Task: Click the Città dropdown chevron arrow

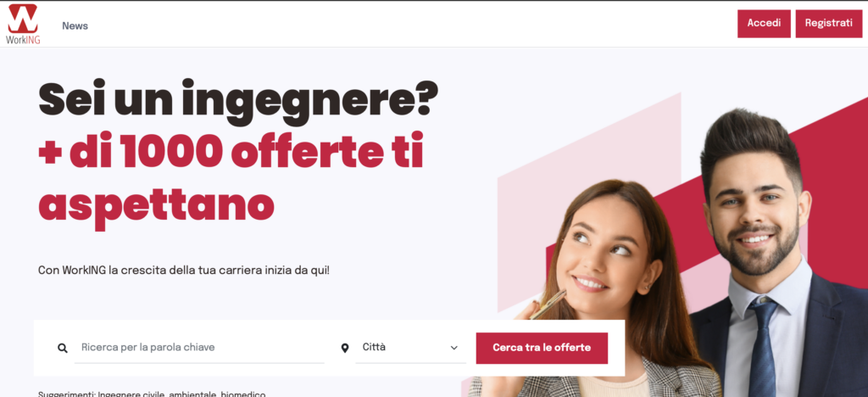Action: click(454, 349)
